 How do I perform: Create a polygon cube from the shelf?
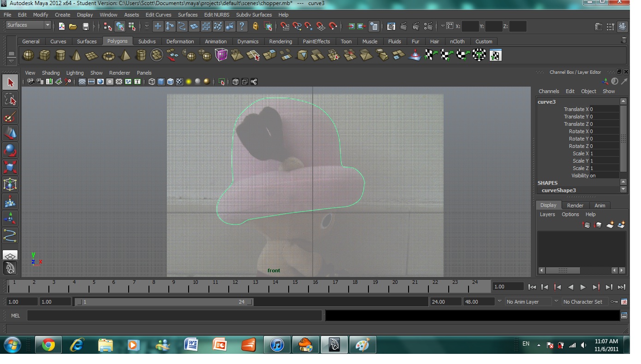[x=45, y=55]
